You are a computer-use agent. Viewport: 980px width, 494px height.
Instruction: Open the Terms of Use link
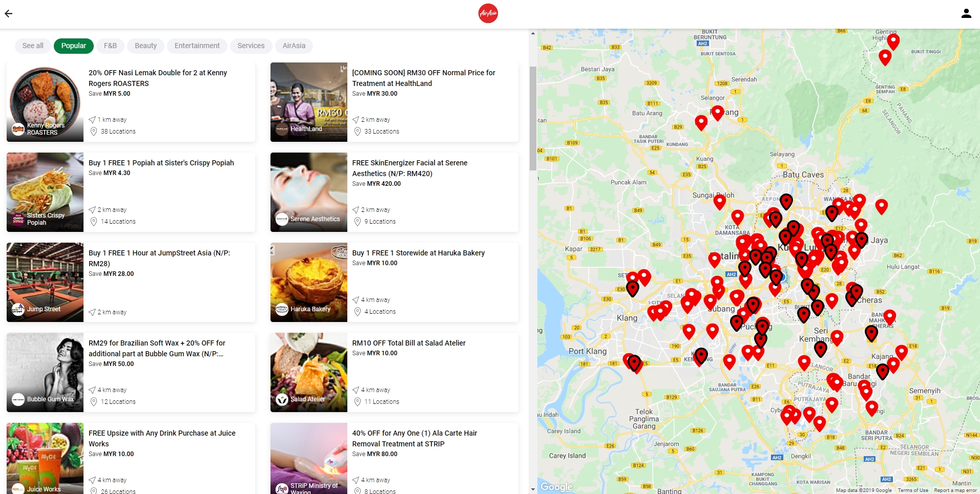[x=913, y=490]
